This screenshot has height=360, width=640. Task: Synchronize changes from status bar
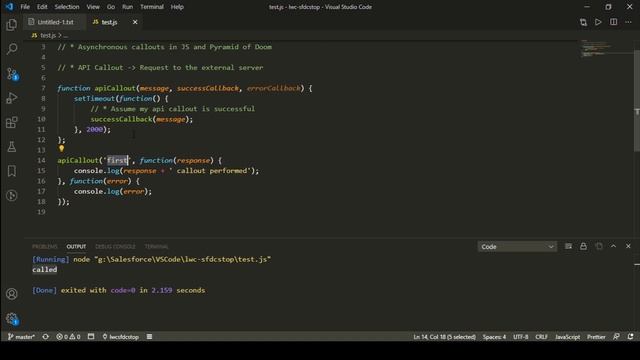pyautogui.click(x=46, y=337)
